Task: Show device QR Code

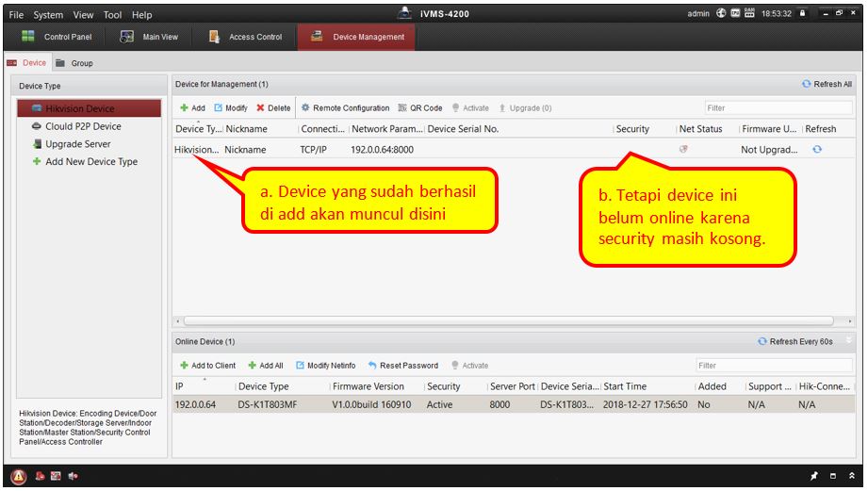Action: point(420,108)
